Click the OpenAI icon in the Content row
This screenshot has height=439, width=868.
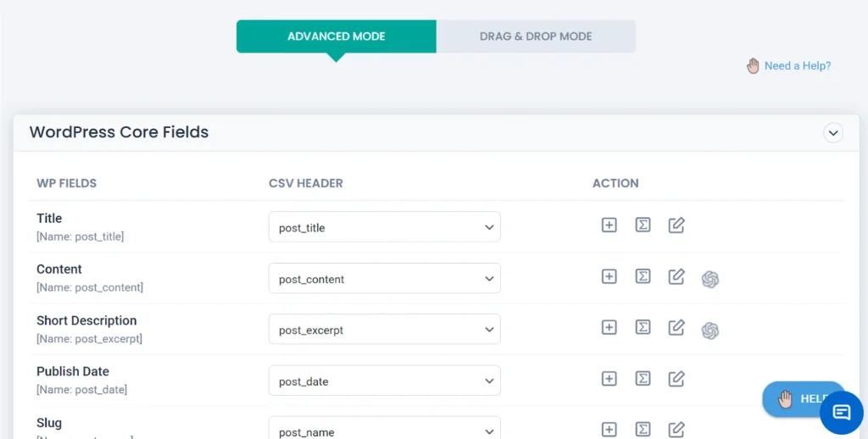click(x=710, y=279)
